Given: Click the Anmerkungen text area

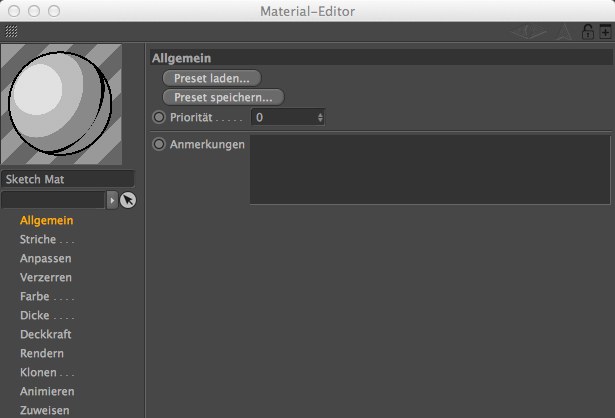Looking at the screenshot, I should pyautogui.click(x=429, y=170).
